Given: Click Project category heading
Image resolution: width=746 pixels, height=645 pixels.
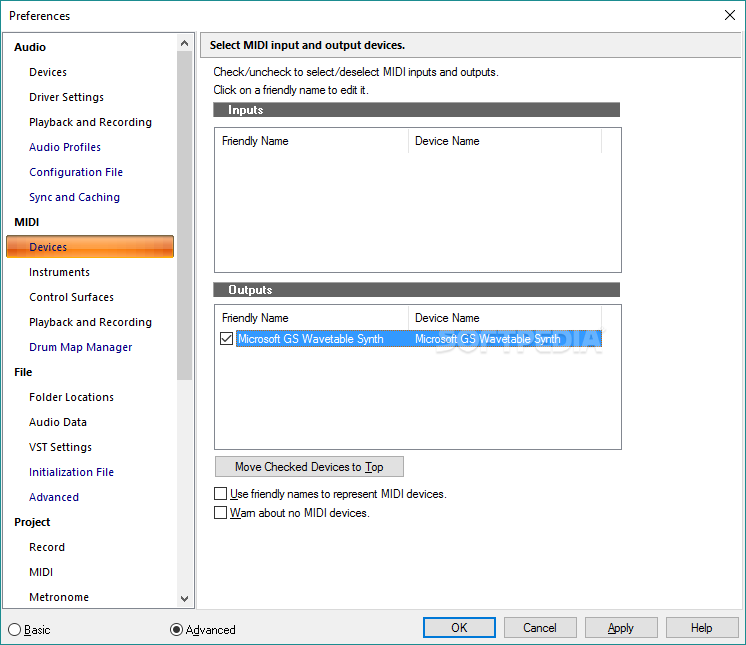Looking at the screenshot, I should pyautogui.click(x=32, y=522).
